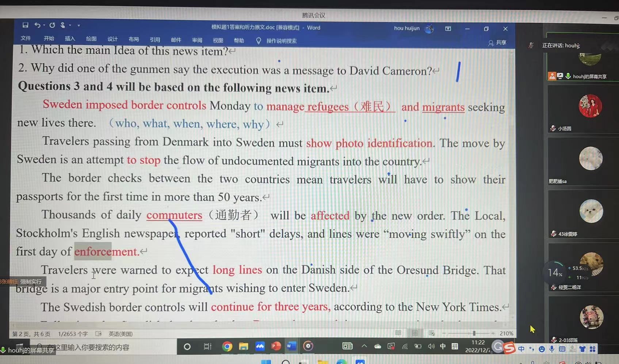Toggle Print Layout view in status bar

(x=415, y=333)
